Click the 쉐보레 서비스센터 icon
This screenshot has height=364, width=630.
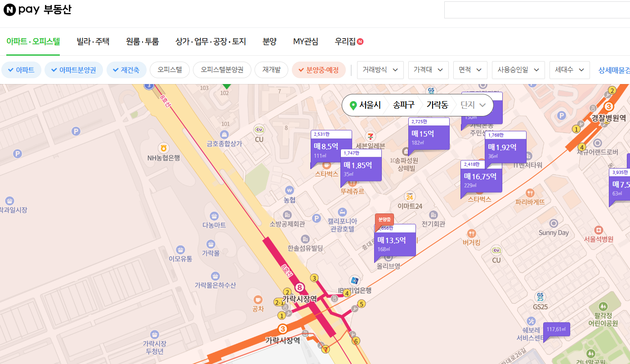coord(531,320)
